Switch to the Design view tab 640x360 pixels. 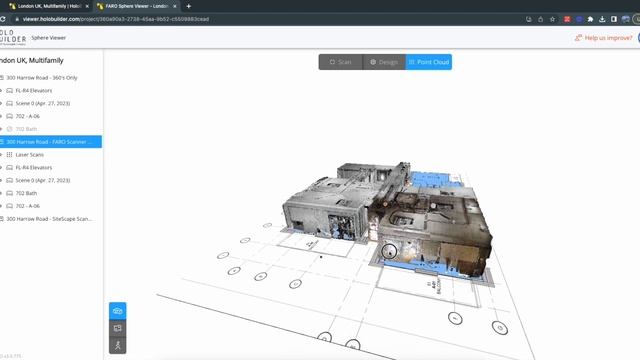tap(384, 62)
